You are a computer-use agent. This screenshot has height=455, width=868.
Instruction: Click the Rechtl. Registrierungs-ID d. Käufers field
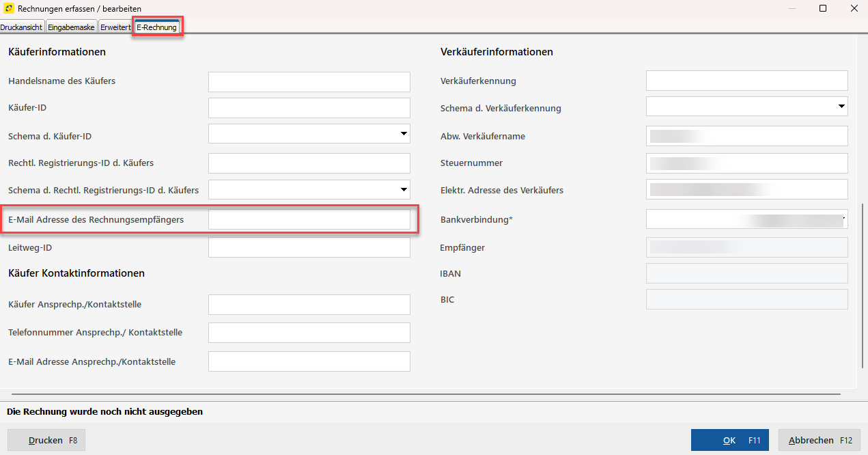coord(309,163)
